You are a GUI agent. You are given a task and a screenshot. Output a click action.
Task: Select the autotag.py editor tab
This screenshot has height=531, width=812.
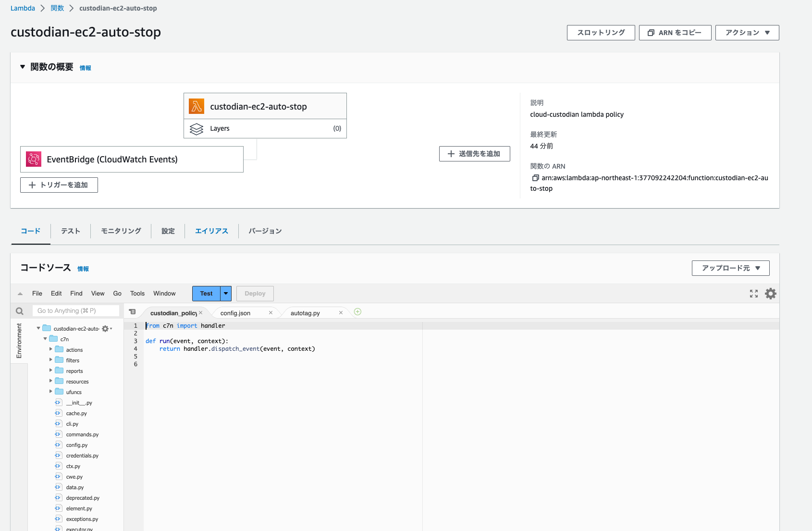(x=305, y=313)
